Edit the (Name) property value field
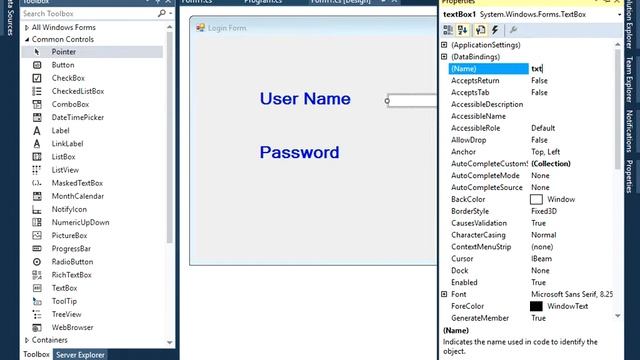The image size is (640, 360). (571, 69)
